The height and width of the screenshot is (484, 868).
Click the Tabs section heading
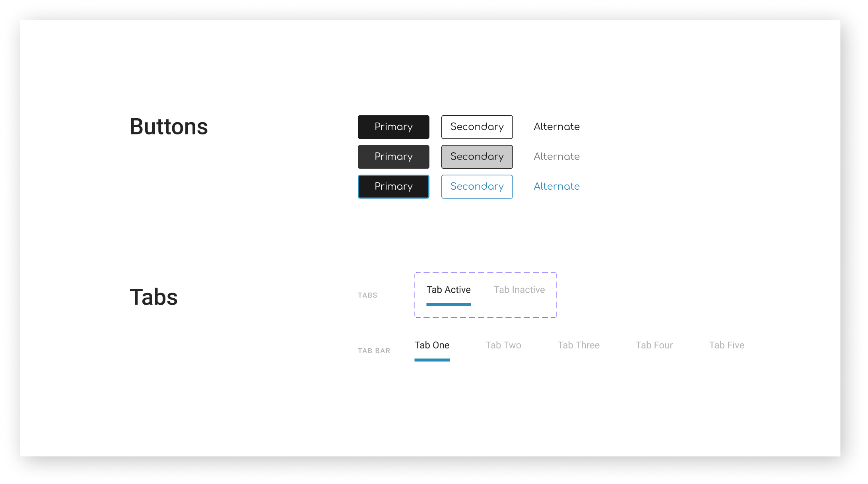pyautogui.click(x=153, y=297)
